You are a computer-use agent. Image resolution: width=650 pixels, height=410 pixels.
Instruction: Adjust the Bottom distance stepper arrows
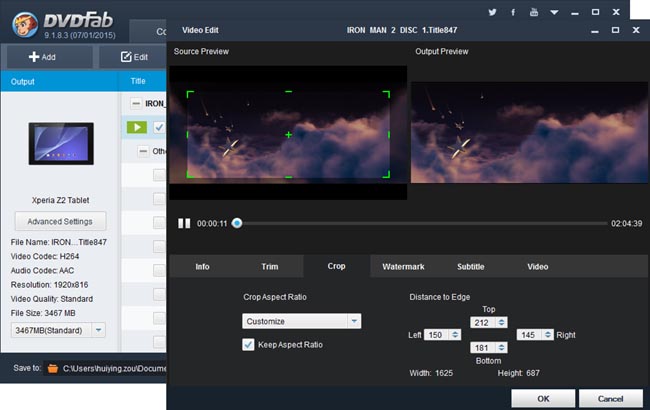pyautogui.click(x=502, y=348)
